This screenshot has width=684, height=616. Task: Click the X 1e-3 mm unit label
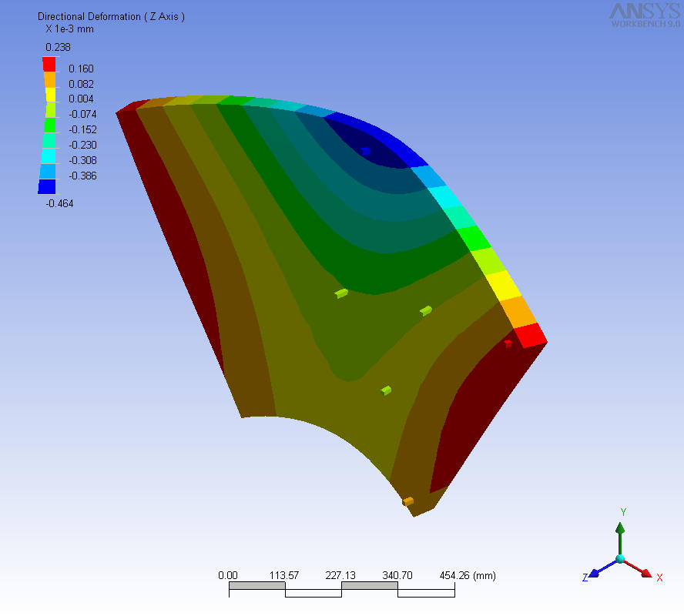tap(70, 29)
